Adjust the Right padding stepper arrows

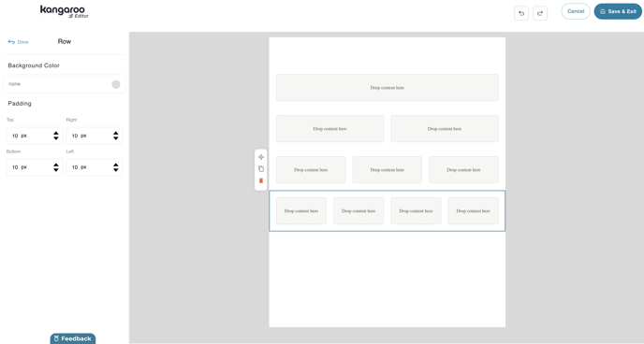pyautogui.click(x=116, y=136)
